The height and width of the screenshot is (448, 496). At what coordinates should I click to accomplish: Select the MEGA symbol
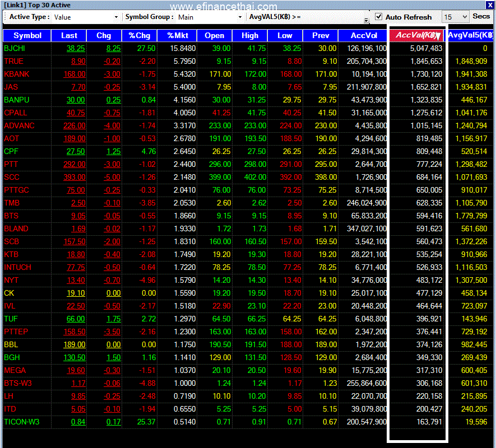[x=15, y=370]
